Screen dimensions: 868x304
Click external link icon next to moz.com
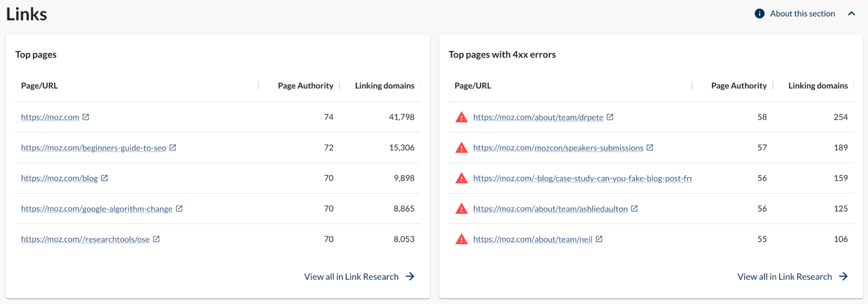point(86,117)
